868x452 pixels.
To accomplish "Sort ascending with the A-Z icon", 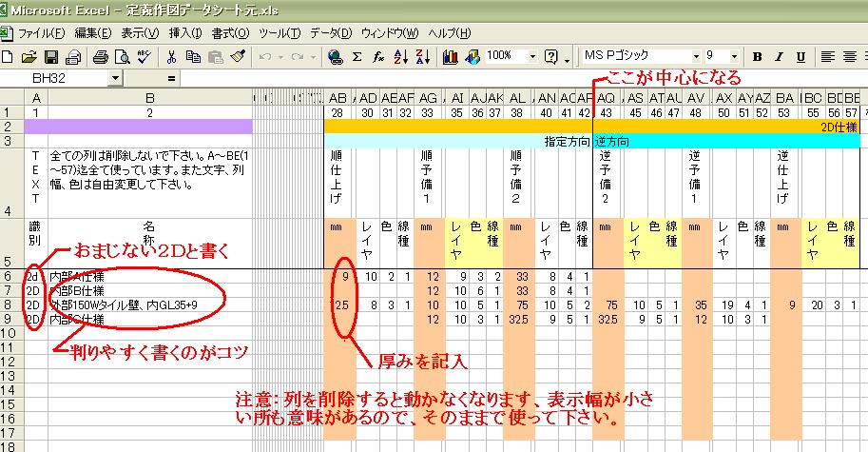I will click(401, 56).
